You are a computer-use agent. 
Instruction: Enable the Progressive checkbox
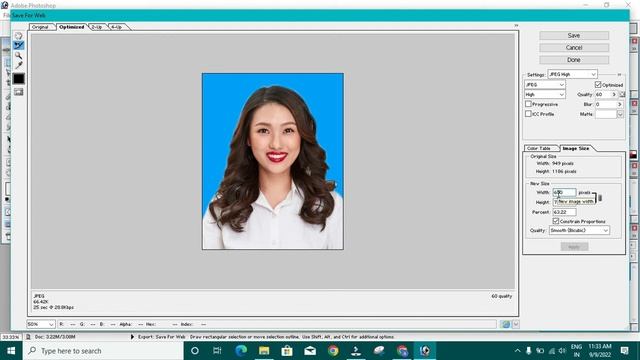528,104
